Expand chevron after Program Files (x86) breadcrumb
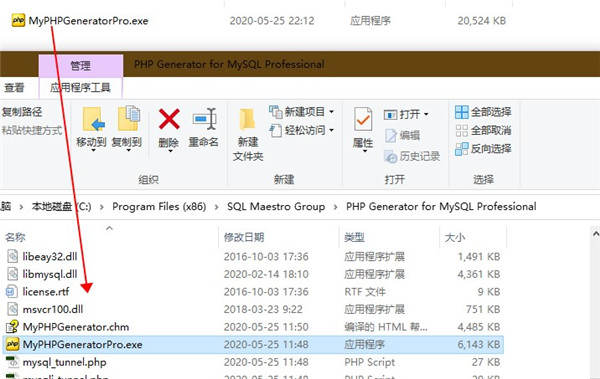The width and height of the screenshot is (600, 379). coord(217,207)
